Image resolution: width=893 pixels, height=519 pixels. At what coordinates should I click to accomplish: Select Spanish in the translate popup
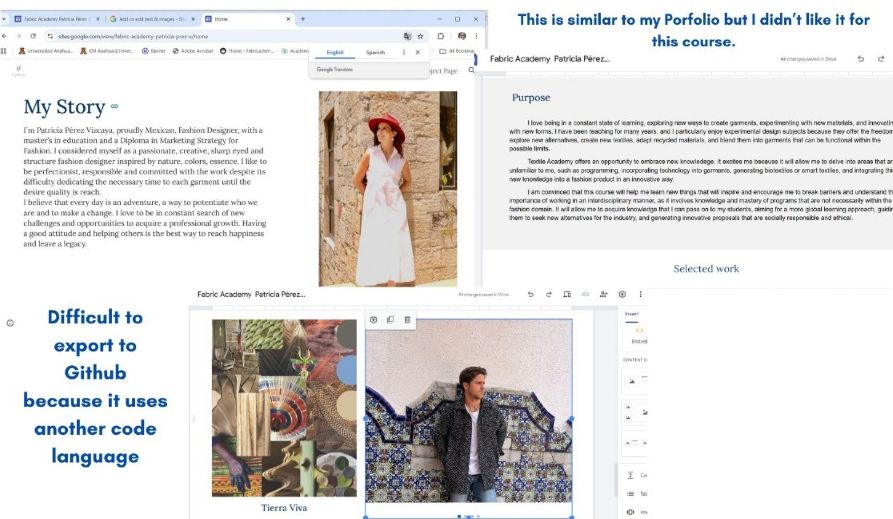click(375, 52)
